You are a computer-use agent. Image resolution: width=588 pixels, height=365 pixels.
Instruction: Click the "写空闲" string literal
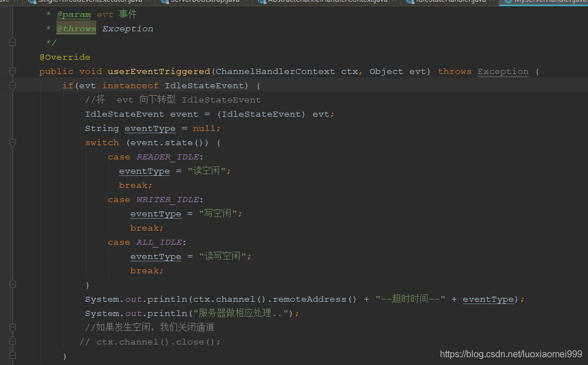point(218,214)
